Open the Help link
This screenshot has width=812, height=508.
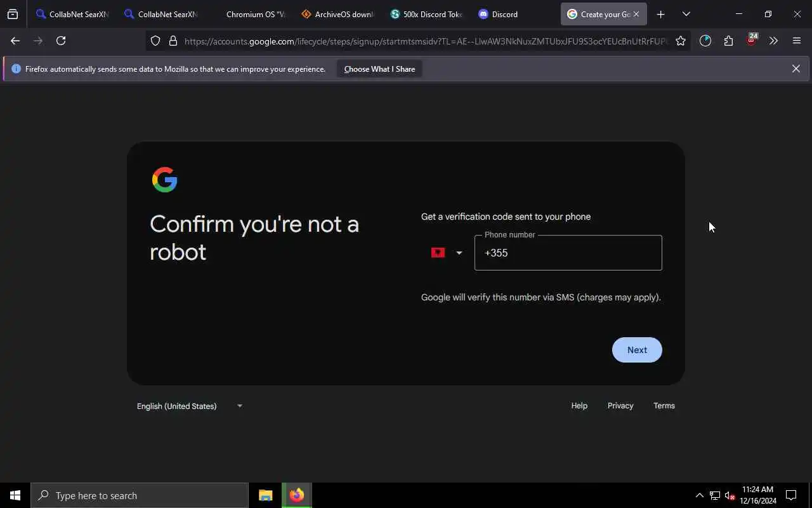tap(579, 406)
